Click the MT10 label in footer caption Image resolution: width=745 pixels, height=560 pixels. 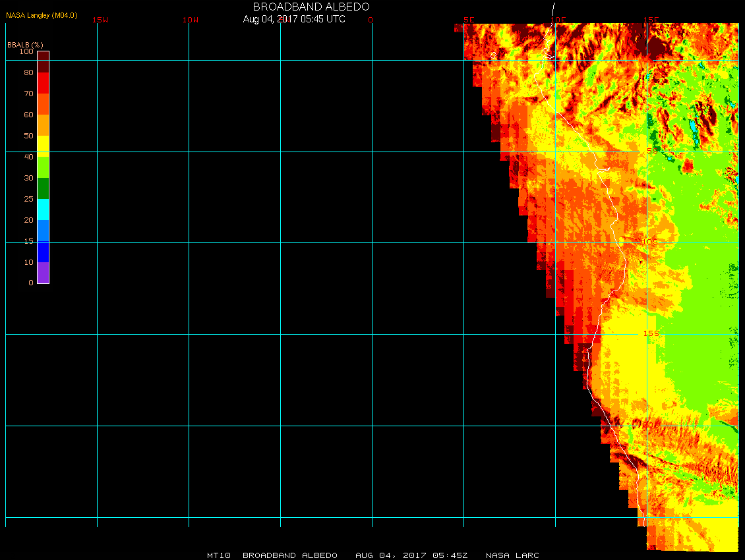click(x=218, y=555)
